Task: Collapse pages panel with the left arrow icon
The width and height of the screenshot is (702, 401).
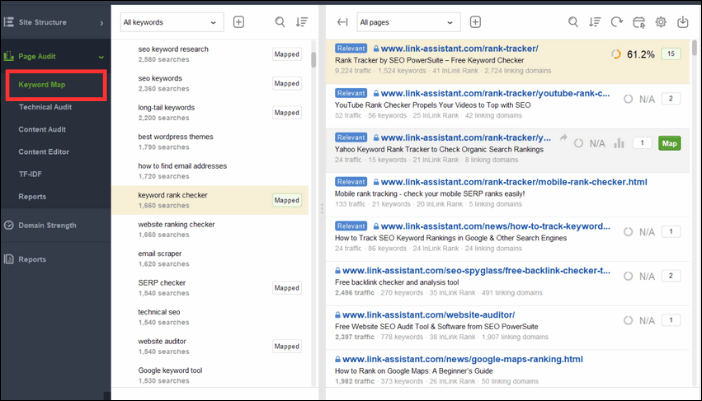Action: coord(342,22)
